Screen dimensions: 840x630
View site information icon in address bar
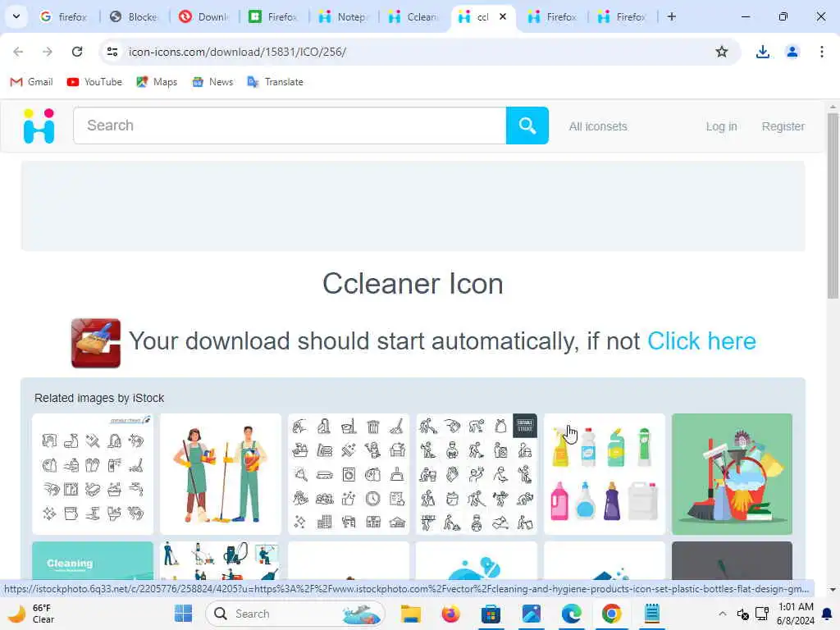[112, 52]
